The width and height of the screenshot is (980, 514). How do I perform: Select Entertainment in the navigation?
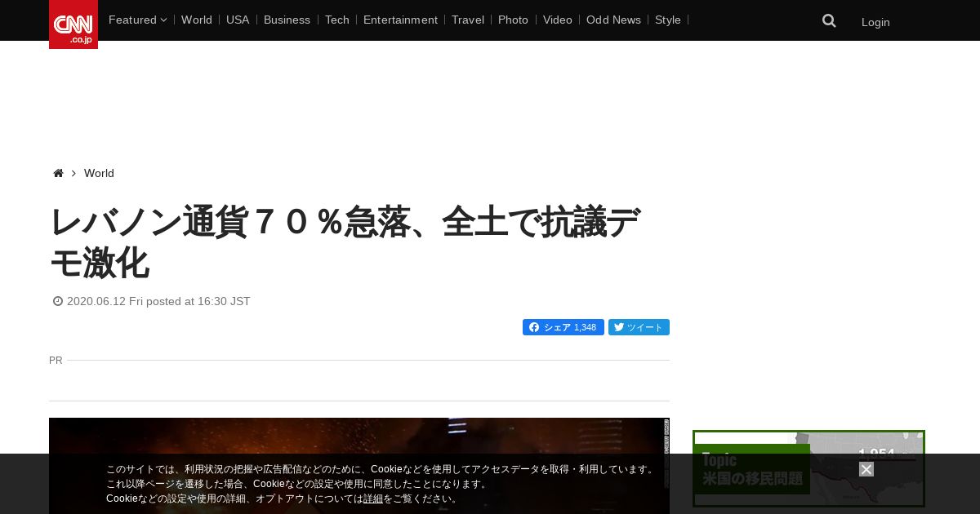click(400, 20)
